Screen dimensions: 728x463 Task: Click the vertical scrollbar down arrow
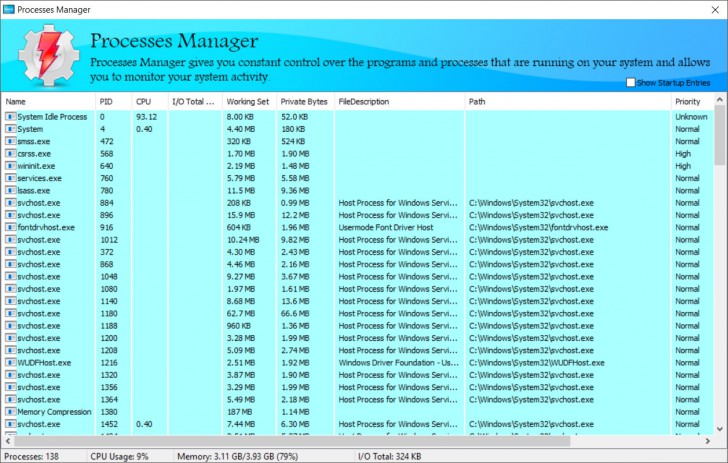720,429
